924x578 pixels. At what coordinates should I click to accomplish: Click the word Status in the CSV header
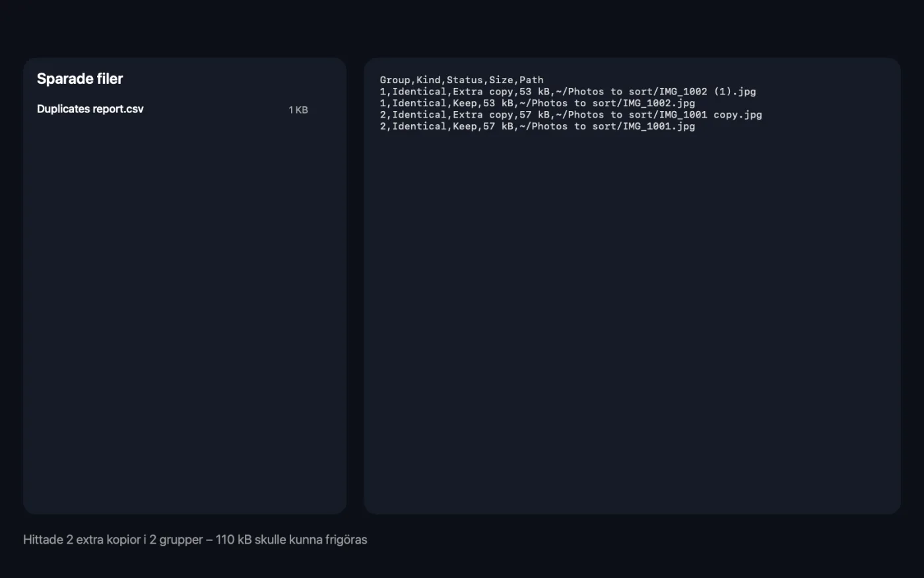[x=465, y=80]
